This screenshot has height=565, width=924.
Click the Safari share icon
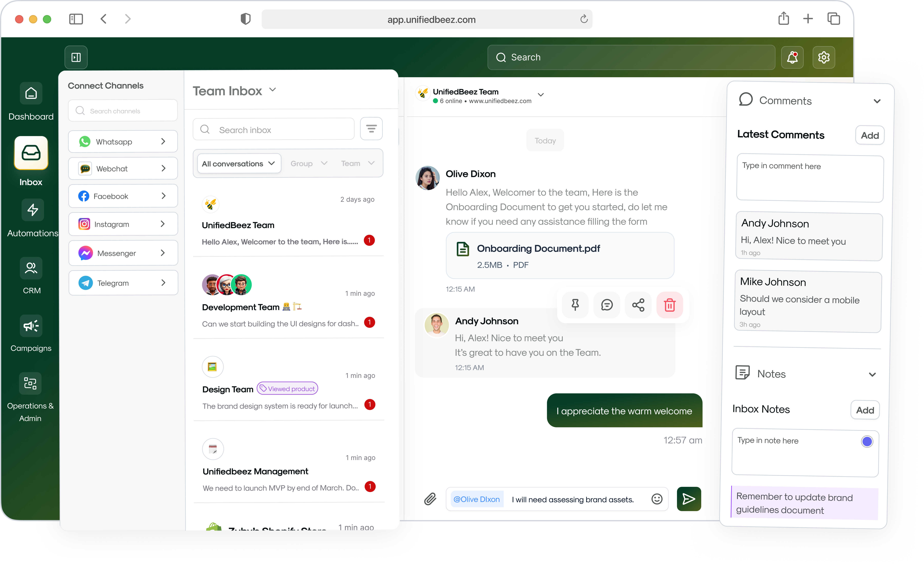(x=783, y=18)
